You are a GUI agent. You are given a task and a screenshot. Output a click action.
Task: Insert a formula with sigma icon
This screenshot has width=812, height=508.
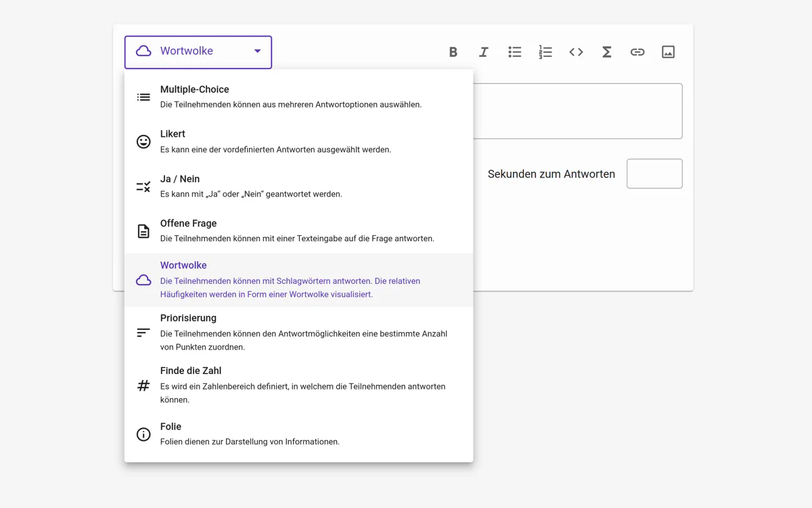pos(607,52)
